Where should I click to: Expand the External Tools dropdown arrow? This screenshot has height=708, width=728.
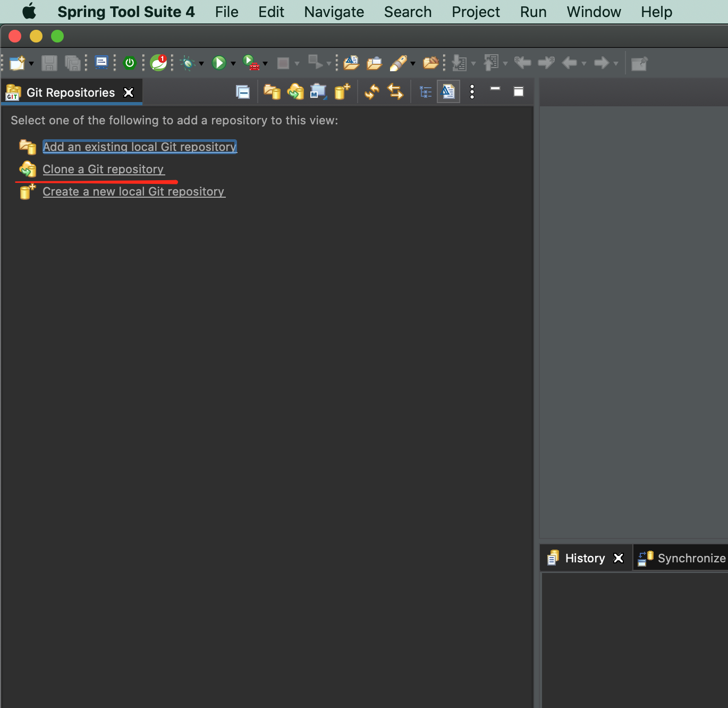[265, 64]
